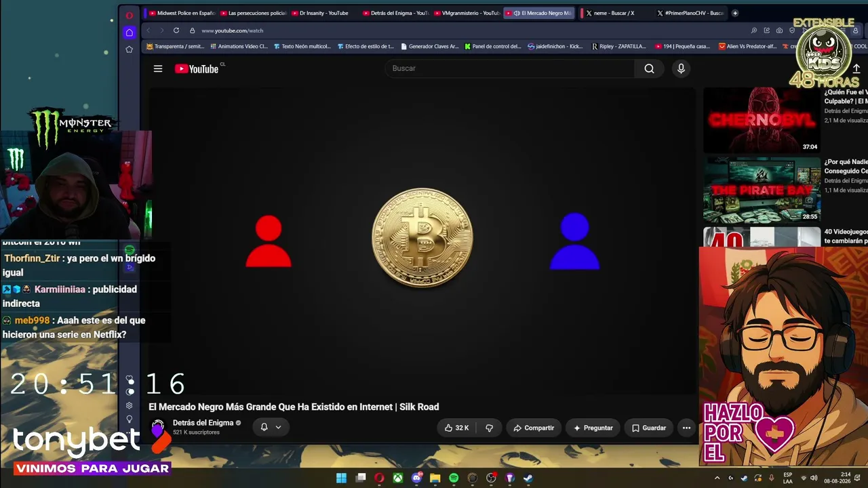Toggle the microphone icon in system tray
Image resolution: width=868 pixels, height=488 pixels.
(771, 478)
